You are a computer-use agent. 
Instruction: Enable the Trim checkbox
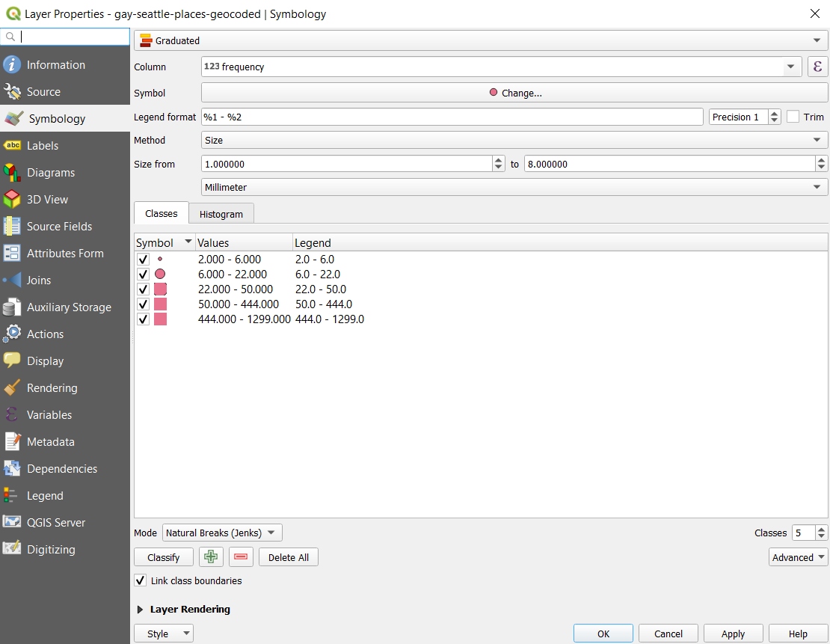tap(793, 117)
